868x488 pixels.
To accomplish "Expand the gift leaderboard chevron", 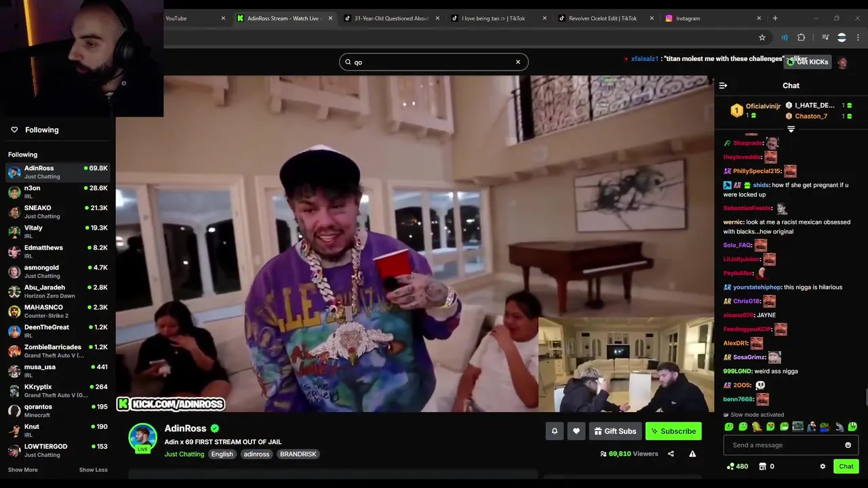I will (791, 129).
